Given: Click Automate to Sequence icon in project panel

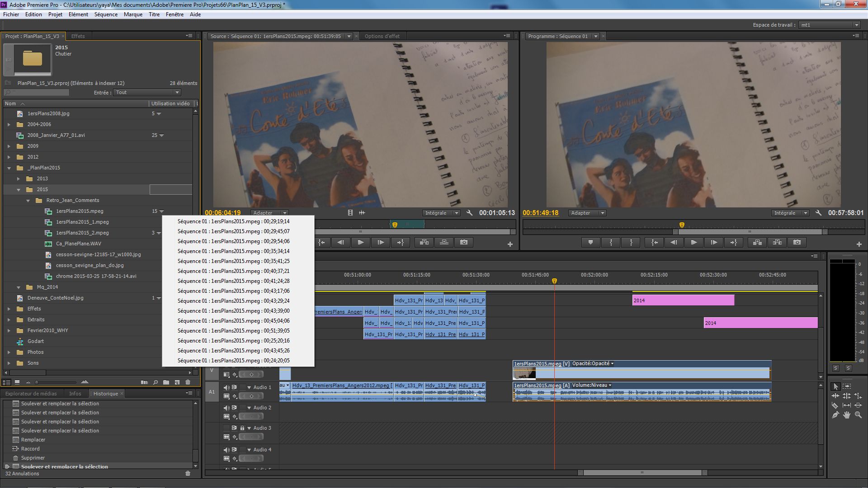Looking at the screenshot, I should (144, 382).
